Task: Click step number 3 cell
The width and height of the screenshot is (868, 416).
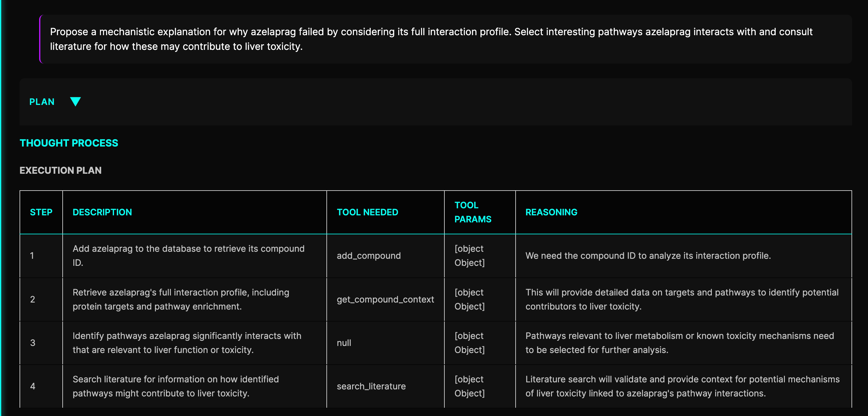Action: click(x=33, y=343)
